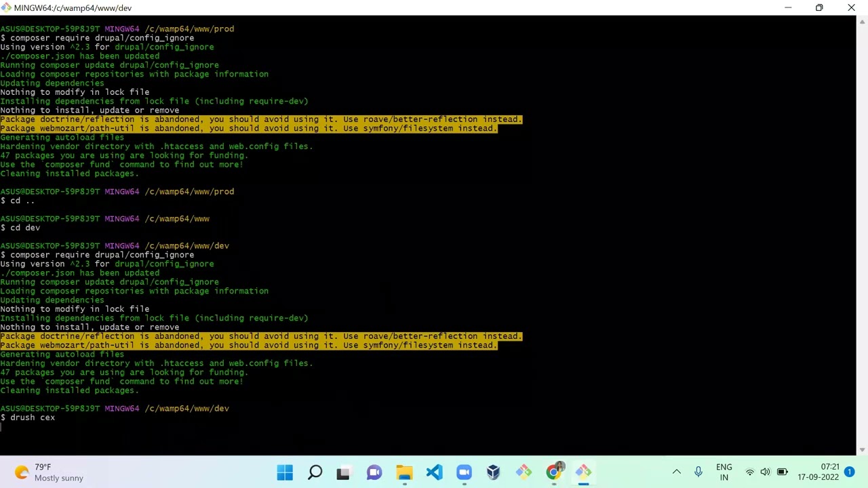Switch to Visual Studio Code
868x488 pixels.
coord(434,472)
